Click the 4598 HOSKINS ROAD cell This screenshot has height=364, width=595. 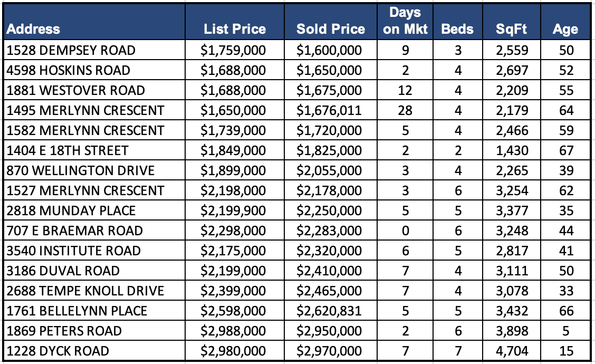tap(69, 71)
